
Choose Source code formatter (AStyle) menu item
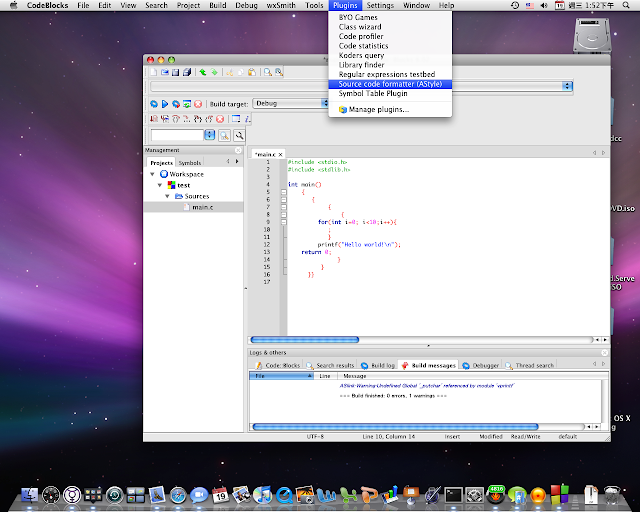(390, 84)
